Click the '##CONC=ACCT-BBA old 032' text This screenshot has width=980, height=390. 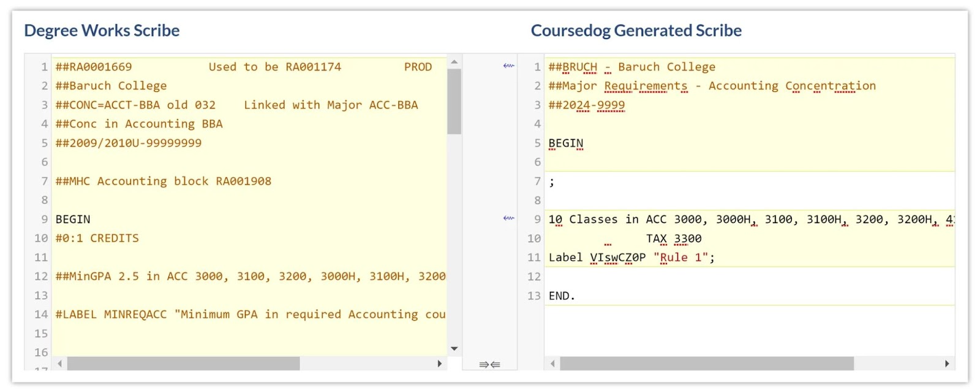click(135, 105)
